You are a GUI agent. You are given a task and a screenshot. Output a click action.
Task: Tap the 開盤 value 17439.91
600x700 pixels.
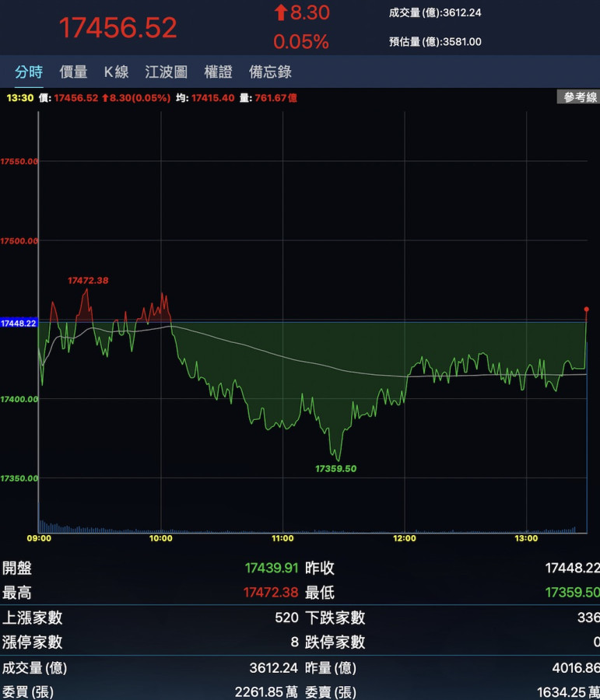pos(271,569)
